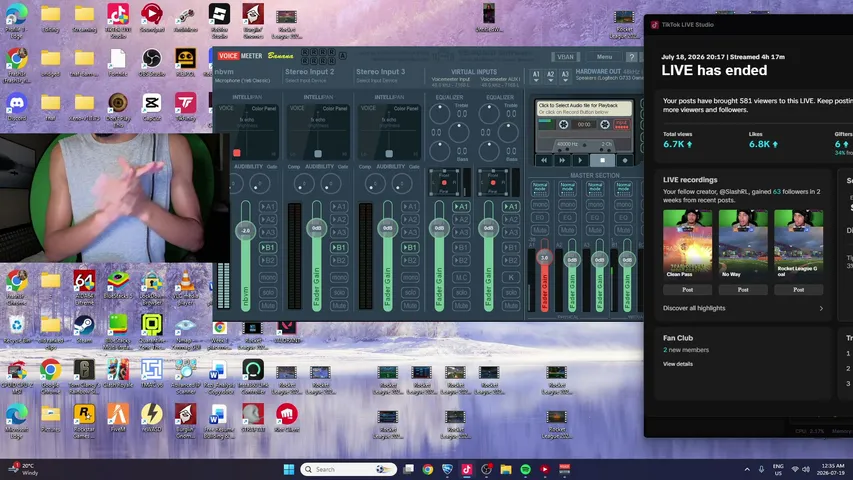Select an input device for Stereo Input 3

pyautogui.click(x=377, y=81)
